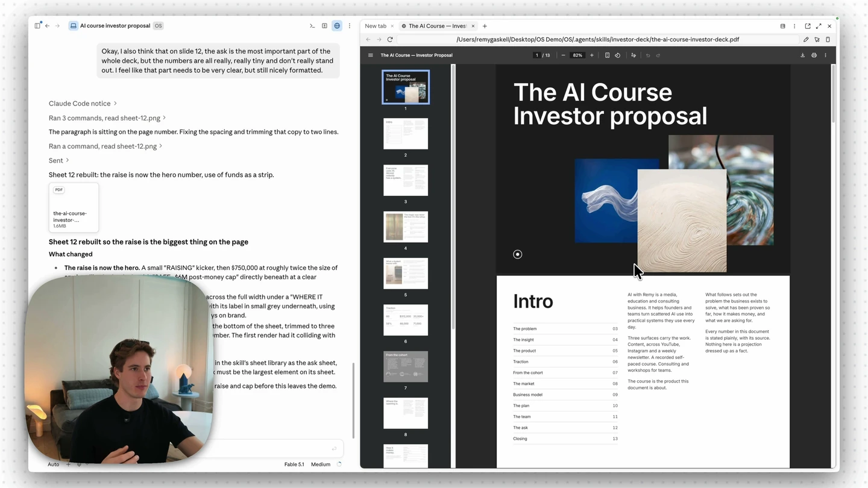Expand the Claude Code notice section
Image resolution: width=868 pixels, height=488 pixels.
tap(83, 104)
